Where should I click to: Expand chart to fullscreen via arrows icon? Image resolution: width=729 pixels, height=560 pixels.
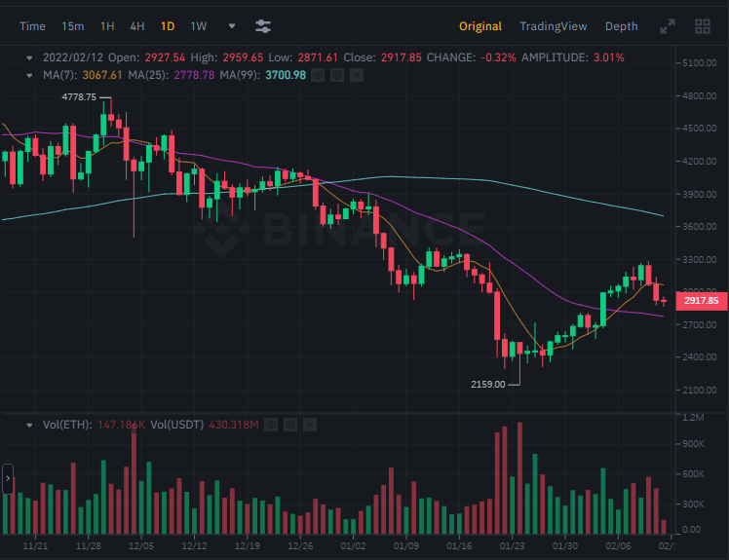point(668,26)
